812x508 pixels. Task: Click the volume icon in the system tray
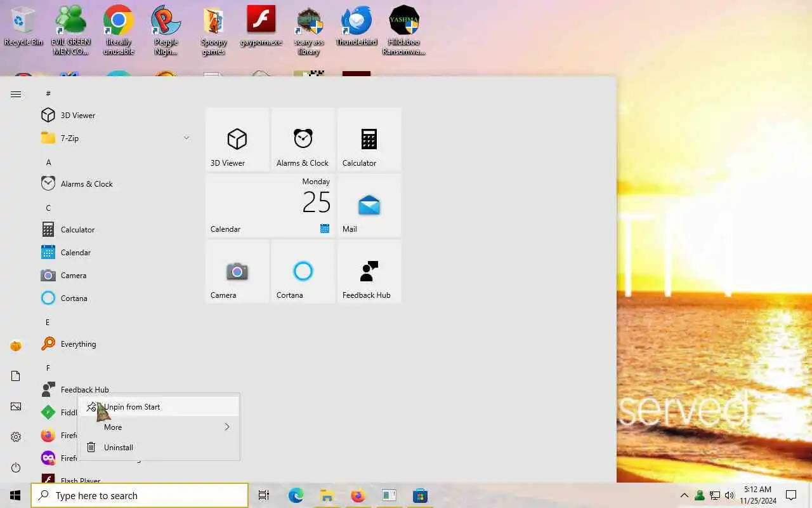730,495
